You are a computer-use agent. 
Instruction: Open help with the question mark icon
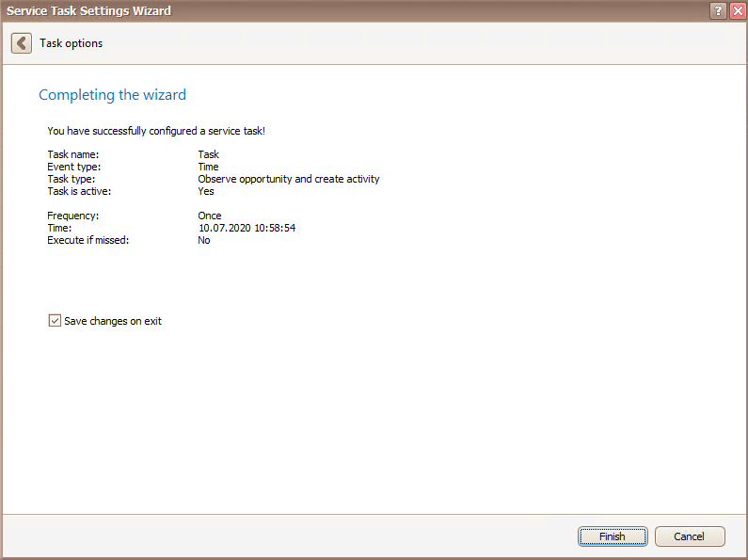pos(718,10)
